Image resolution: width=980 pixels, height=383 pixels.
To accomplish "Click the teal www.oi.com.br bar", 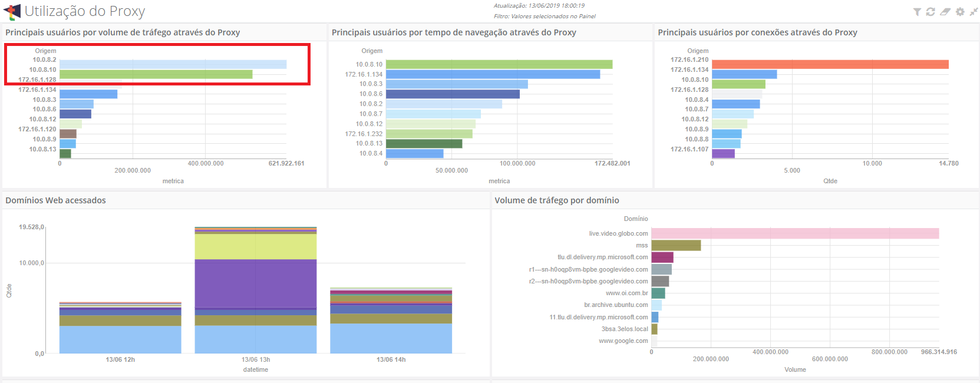I will click(x=658, y=293).
